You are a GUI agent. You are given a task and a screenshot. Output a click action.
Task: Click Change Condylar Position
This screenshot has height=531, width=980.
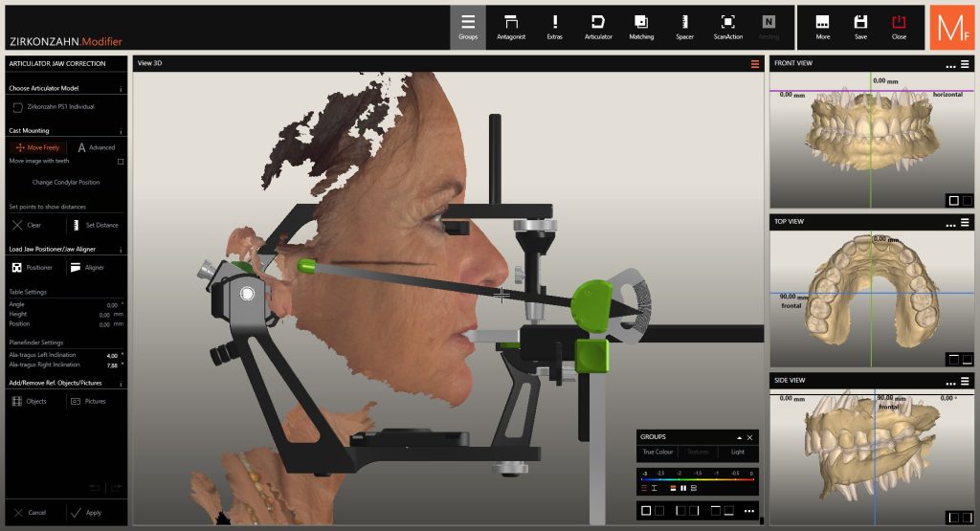click(65, 182)
